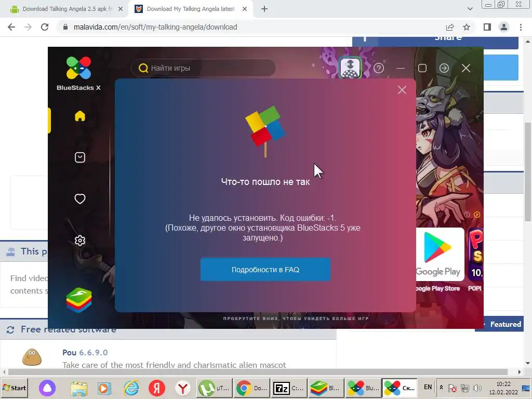Go back in Chrome
This screenshot has height=399, width=532.
(11, 27)
